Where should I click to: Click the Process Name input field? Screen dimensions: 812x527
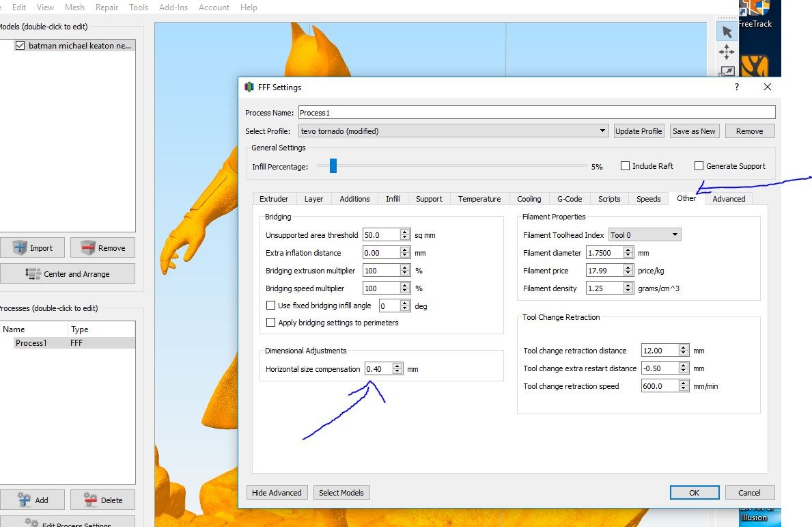tap(537, 113)
